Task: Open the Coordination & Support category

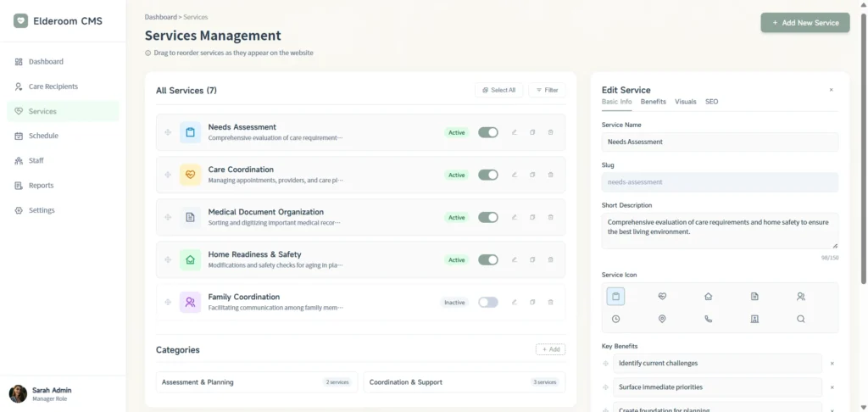Action: coord(464,382)
